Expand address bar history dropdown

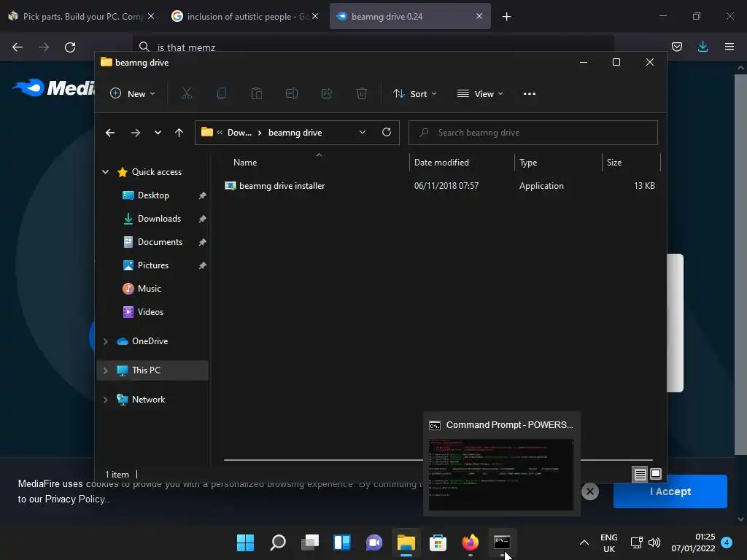[363, 133]
